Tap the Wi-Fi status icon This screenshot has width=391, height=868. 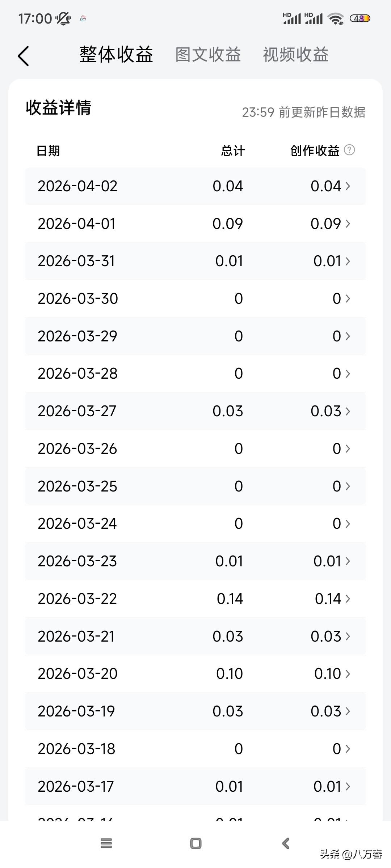335,18
